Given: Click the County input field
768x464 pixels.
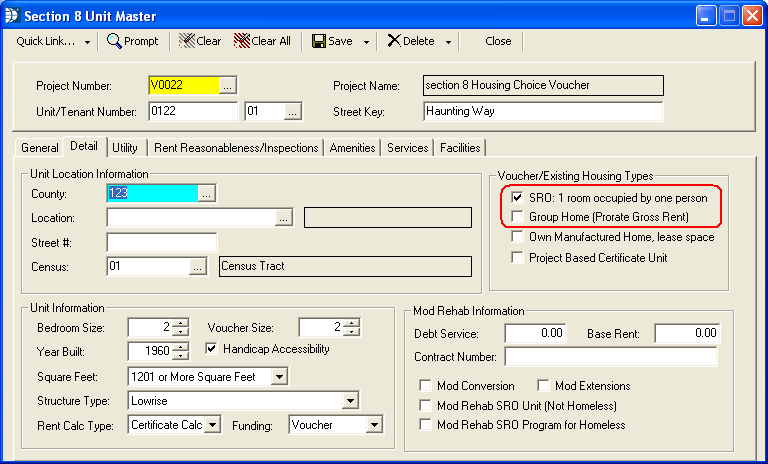Looking at the screenshot, I should click(x=152, y=194).
